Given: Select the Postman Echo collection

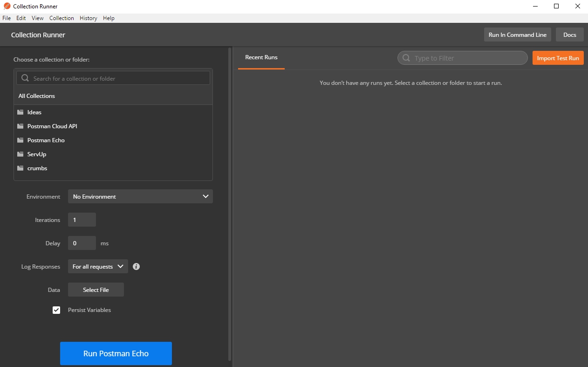Looking at the screenshot, I should (x=46, y=140).
